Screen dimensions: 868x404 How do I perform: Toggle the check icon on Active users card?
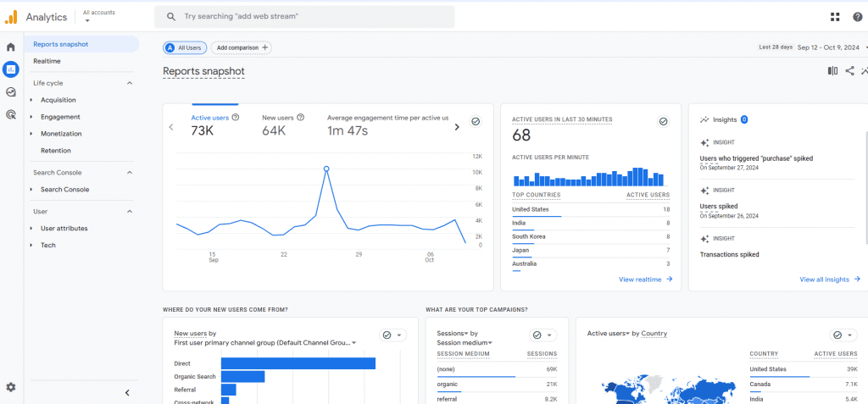pos(475,121)
